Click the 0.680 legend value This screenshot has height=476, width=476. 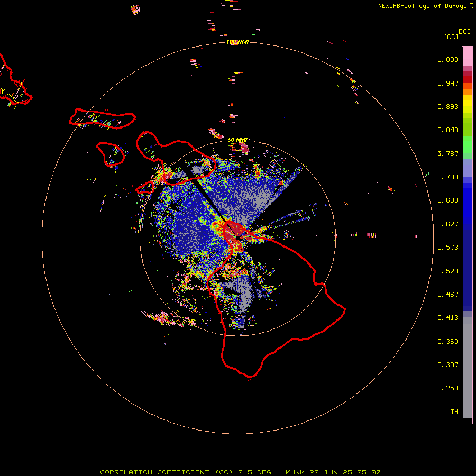click(x=448, y=200)
